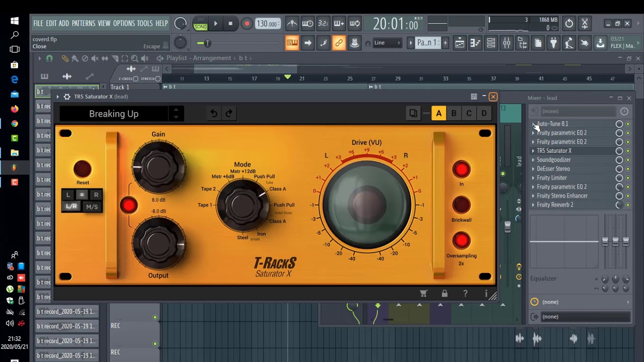This screenshot has width=644, height=362.
Task: Open the Breaking Up preset selector arrows
Action: (x=176, y=114)
